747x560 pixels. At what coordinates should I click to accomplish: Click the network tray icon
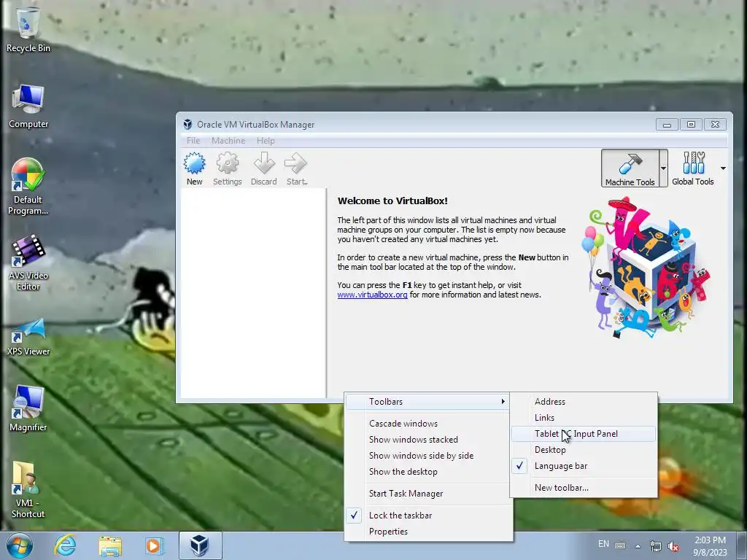coord(656,546)
